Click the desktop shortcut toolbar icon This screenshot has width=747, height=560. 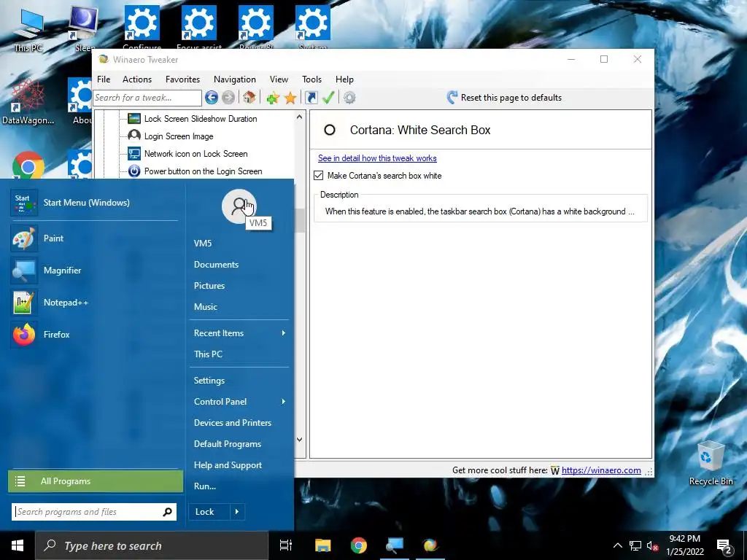click(x=311, y=98)
